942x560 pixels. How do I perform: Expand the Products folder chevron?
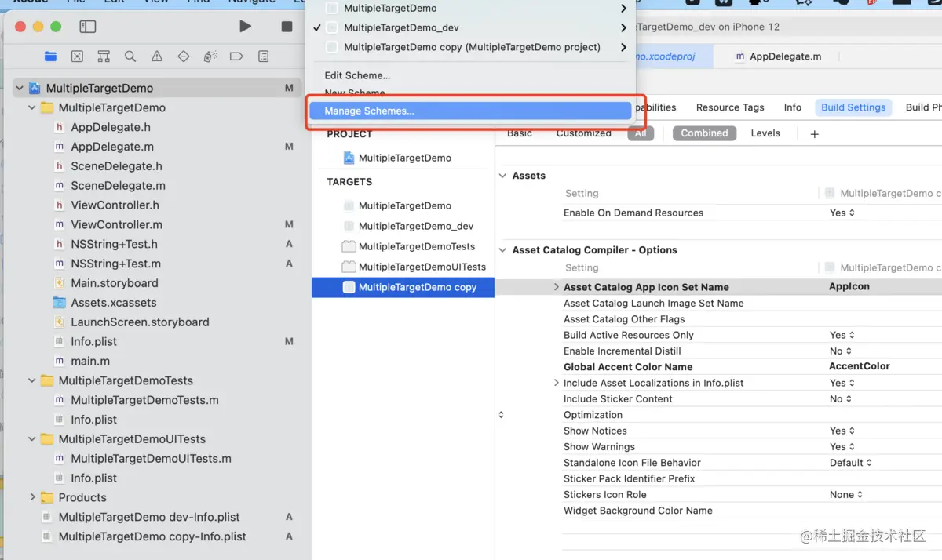tap(32, 497)
